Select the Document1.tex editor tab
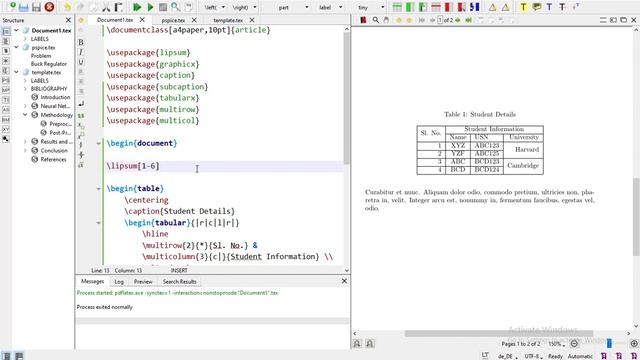 (x=115, y=20)
